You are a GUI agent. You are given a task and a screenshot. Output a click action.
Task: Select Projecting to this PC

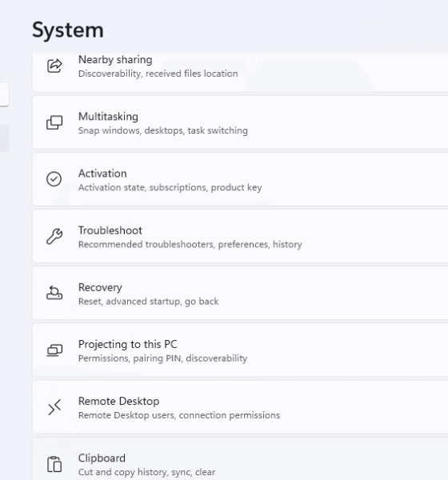(x=240, y=350)
